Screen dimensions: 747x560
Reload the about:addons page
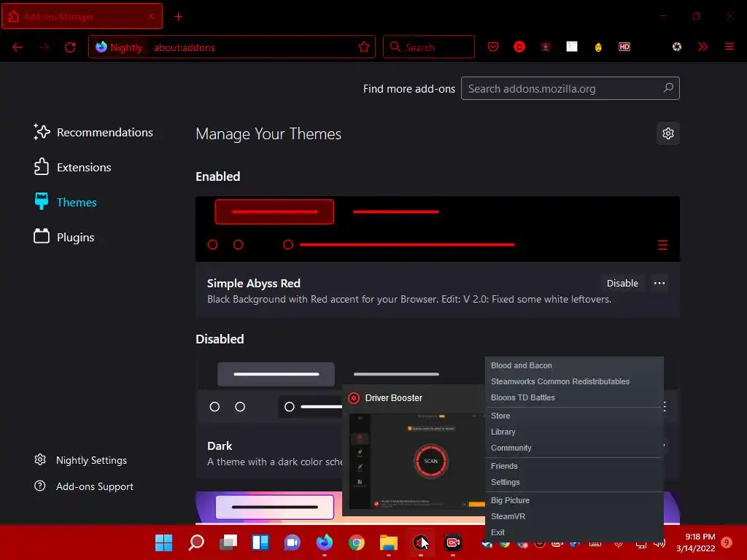70,47
